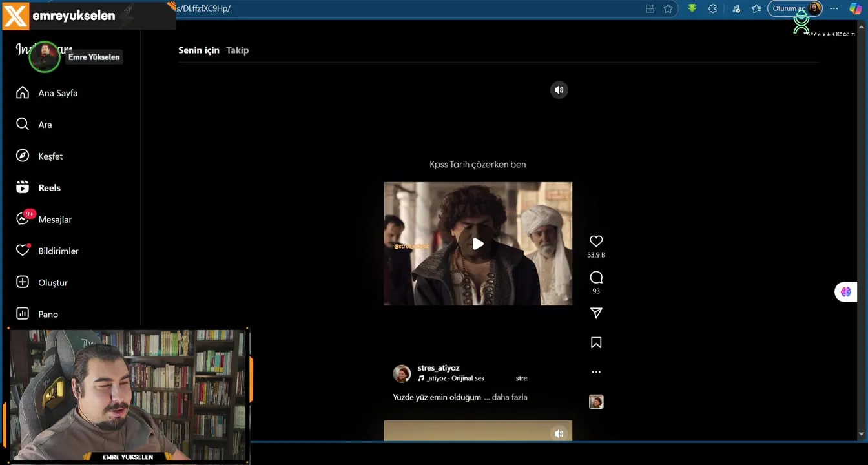Open the Reels menu label
This screenshot has width=868, height=465.
50,188
